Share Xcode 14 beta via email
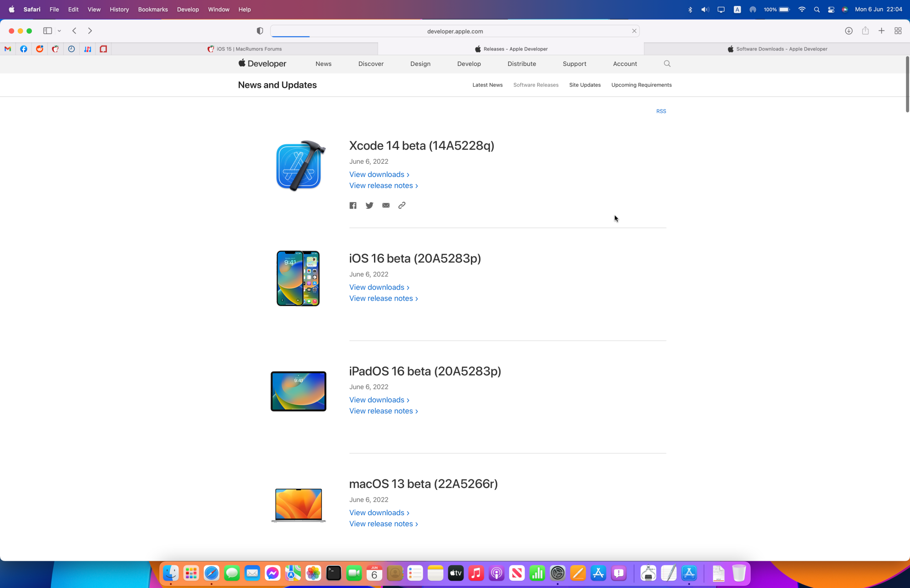The image size is (910, 588). click(386, 206)
